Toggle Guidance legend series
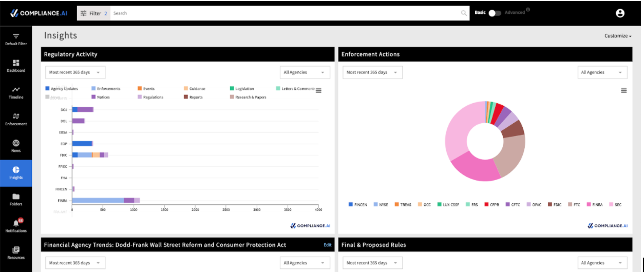Viewport: 644px width, 272px height. point(194,89)
